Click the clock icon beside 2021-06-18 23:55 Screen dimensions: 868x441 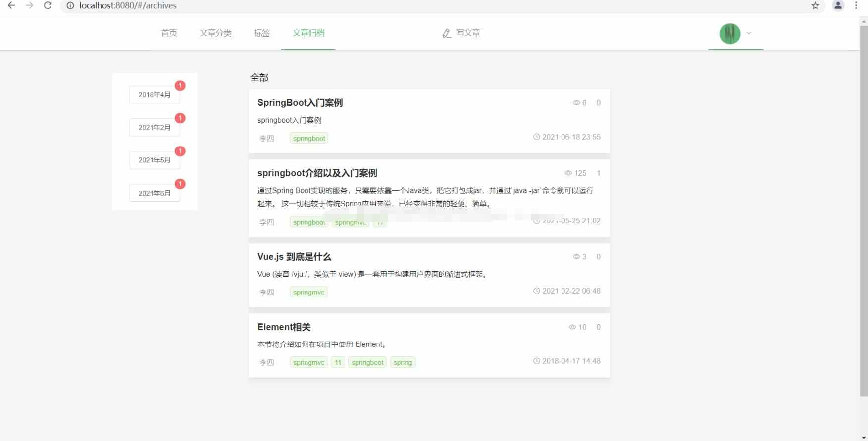click(x=536, y=137)
